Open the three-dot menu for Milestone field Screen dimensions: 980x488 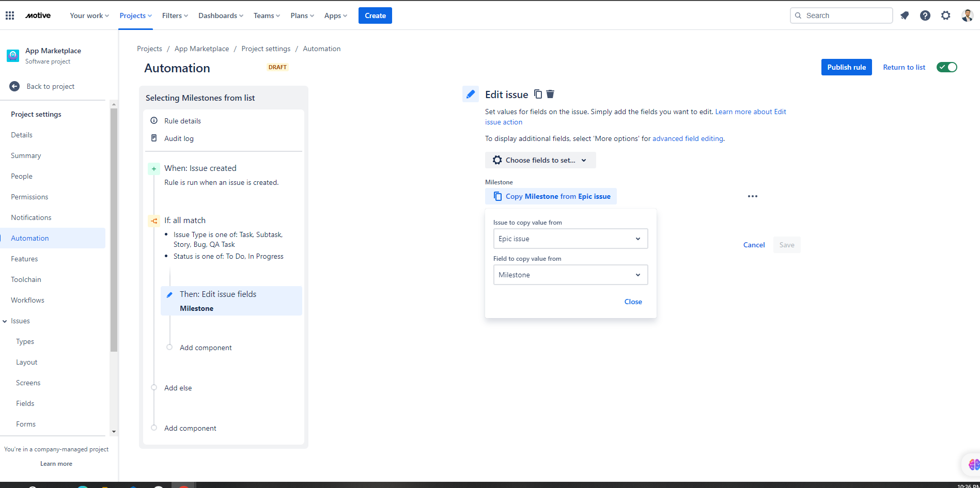(x=753, y=196)
